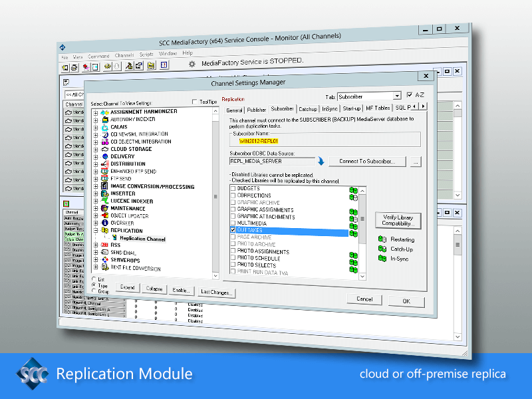Viewport: 532px width, 399px height.
Task: Check the MULTIMEDIA library checkbox
Action: tap(233, 223)
